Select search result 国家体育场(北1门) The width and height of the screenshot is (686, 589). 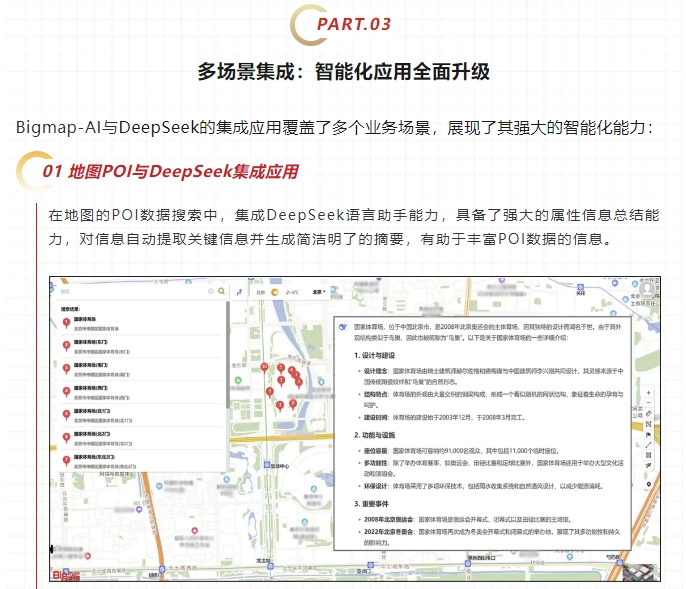142,416
